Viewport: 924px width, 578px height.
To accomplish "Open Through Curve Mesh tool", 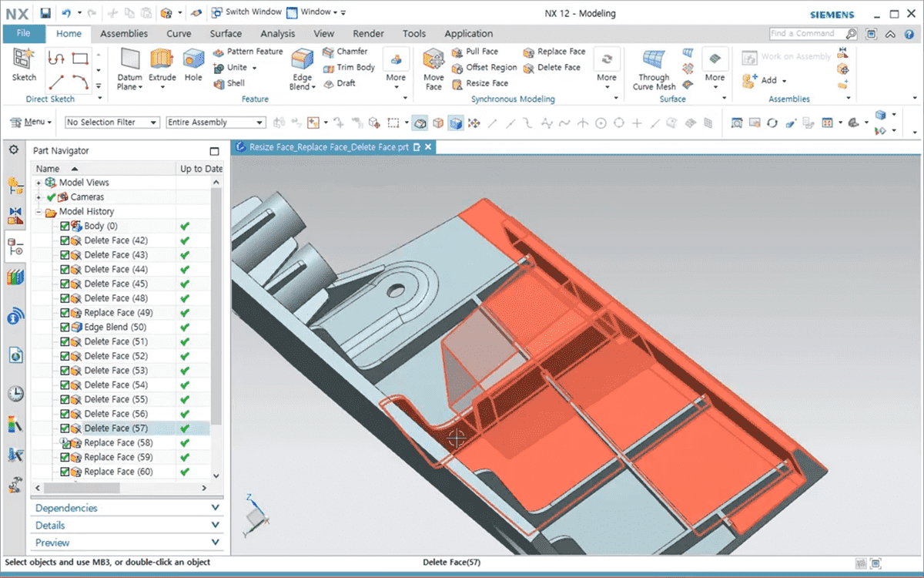I will coord(654,71).
